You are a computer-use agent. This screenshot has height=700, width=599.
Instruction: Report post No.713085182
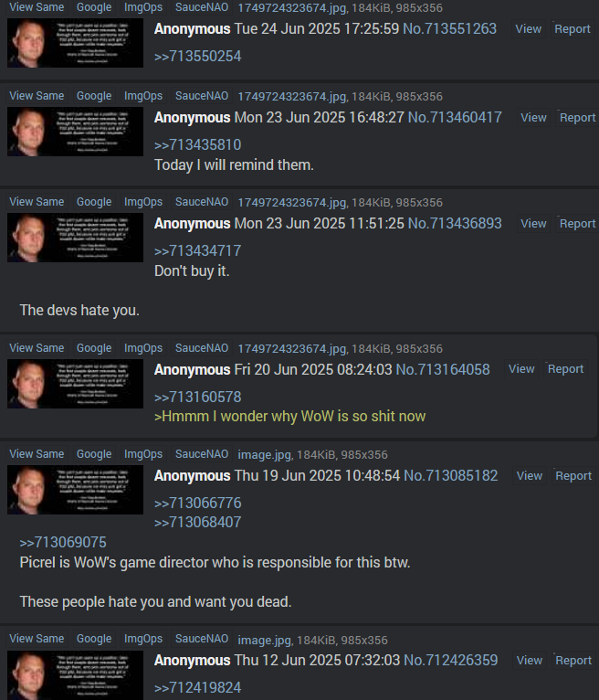click(573, 476)
